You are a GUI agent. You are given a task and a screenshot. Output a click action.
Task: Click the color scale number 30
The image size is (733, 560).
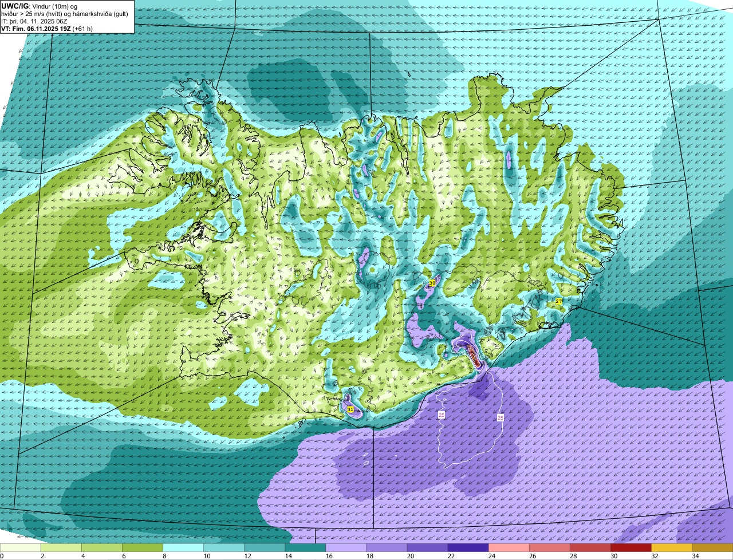click(x=613, y=556)
